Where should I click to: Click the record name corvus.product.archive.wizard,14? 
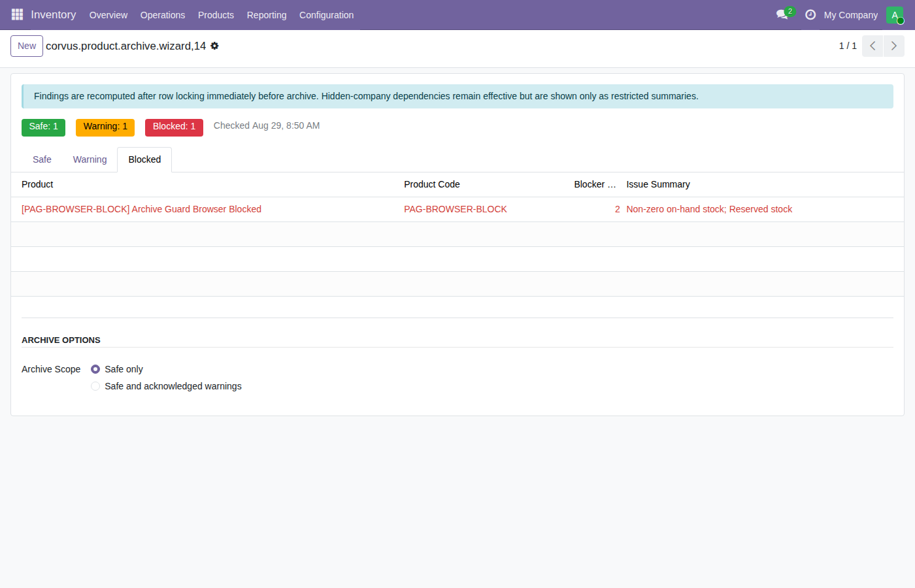tap(125, 46)
